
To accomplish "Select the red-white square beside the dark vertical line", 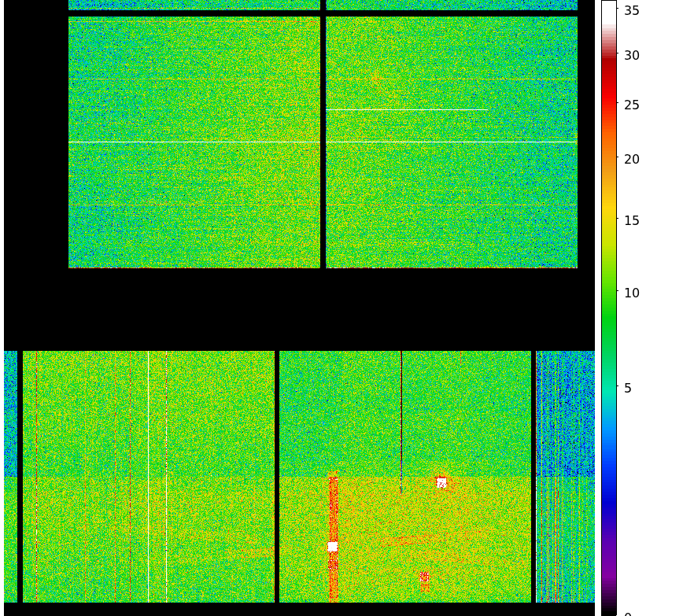I will [x=441, y=482].
